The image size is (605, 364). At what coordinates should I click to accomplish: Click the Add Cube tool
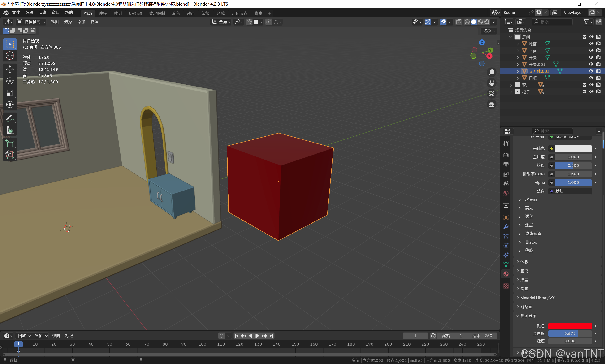(x=10, y=143)
